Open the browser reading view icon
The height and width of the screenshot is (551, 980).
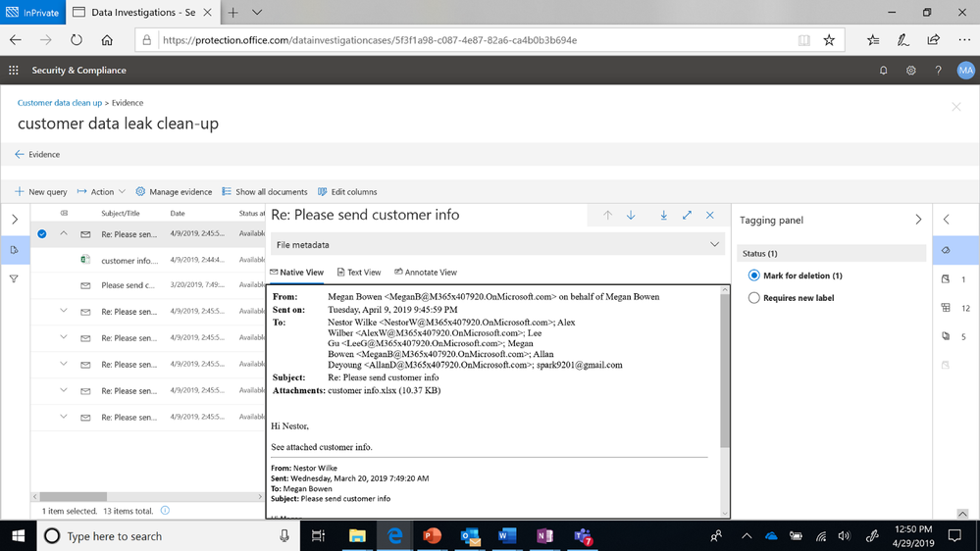tap(803, 40)
